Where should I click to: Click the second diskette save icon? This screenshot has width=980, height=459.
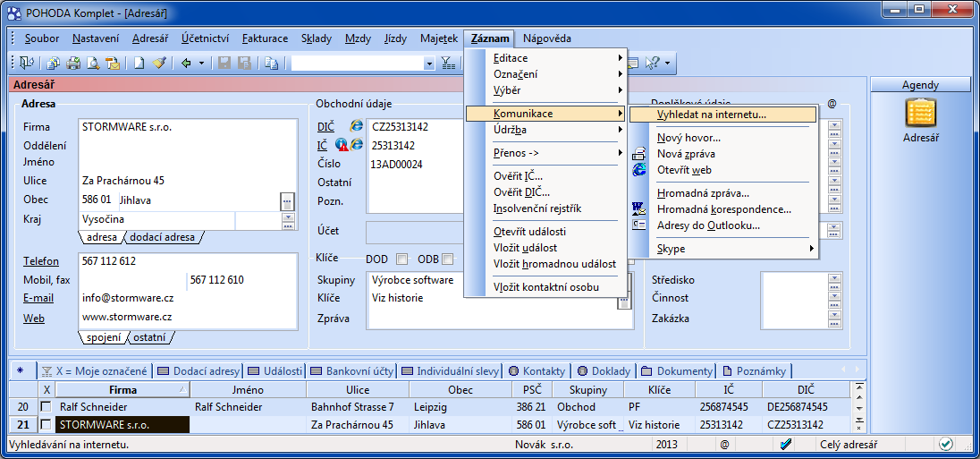244,63
